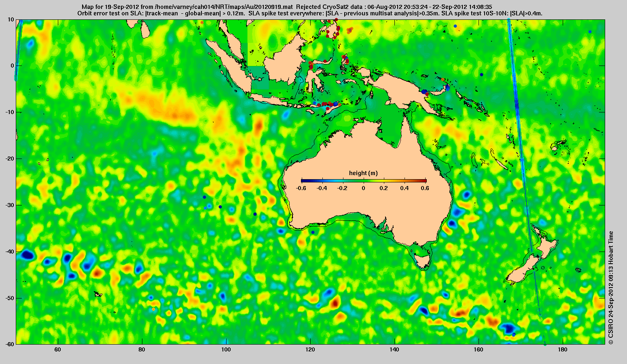This screenshot has height=364, width=627.
Task: Click the -0.2 colorbar tick label
Action: click(x=343, y=188)
